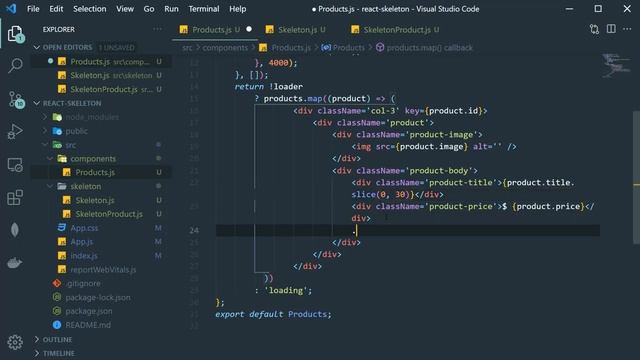Viewport: 640px width, 360px height.
Task: Collapse the src folder
Action: 45,145
